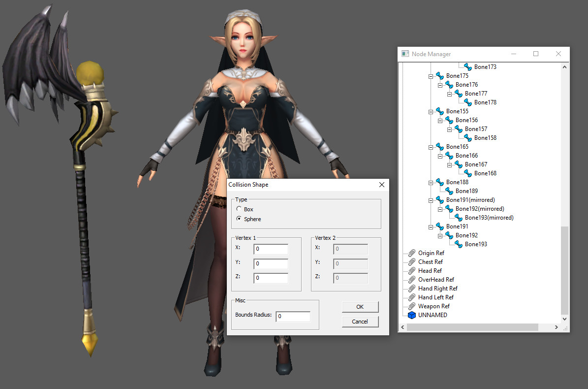
Task: Select the Bone192 tree node
Action: click(466, 235)
